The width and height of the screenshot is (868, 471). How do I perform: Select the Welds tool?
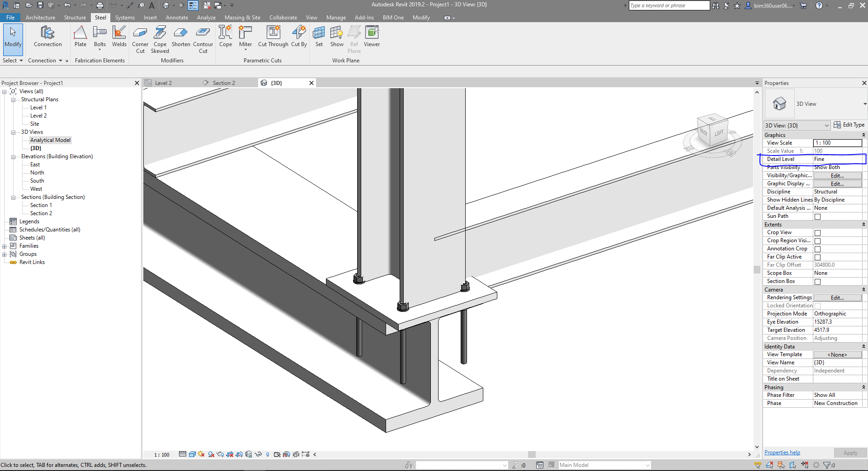(x=119, y=36)
